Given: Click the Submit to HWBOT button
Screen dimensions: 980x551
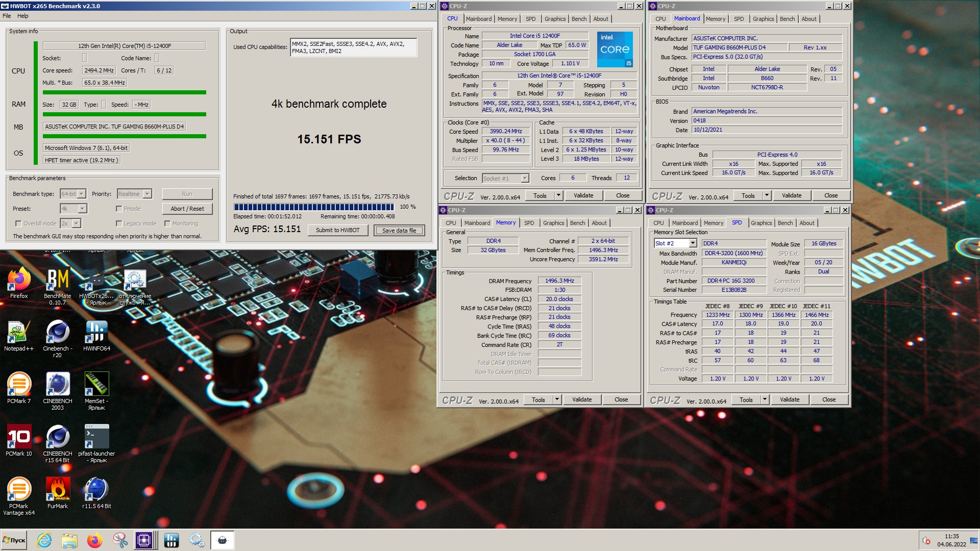Looking at the screenshot, I should [337, 230].
